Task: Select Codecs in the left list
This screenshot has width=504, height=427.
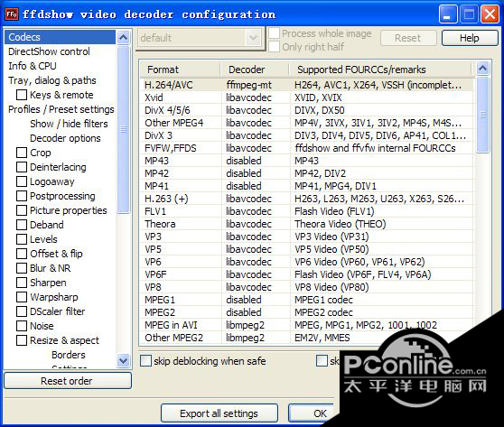Action: click(61, 37)
